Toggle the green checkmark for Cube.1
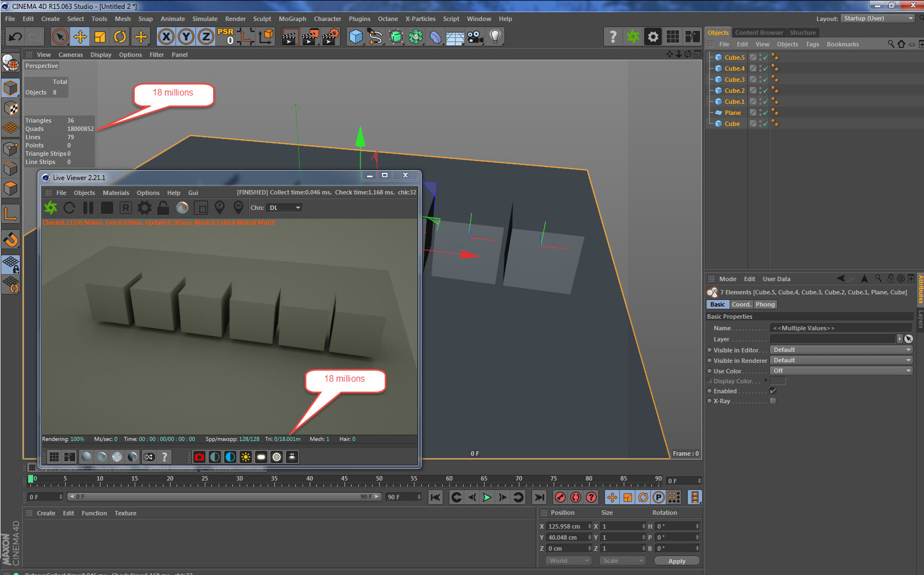This screenshot has width=924, height=575. (x=766, y=102)
